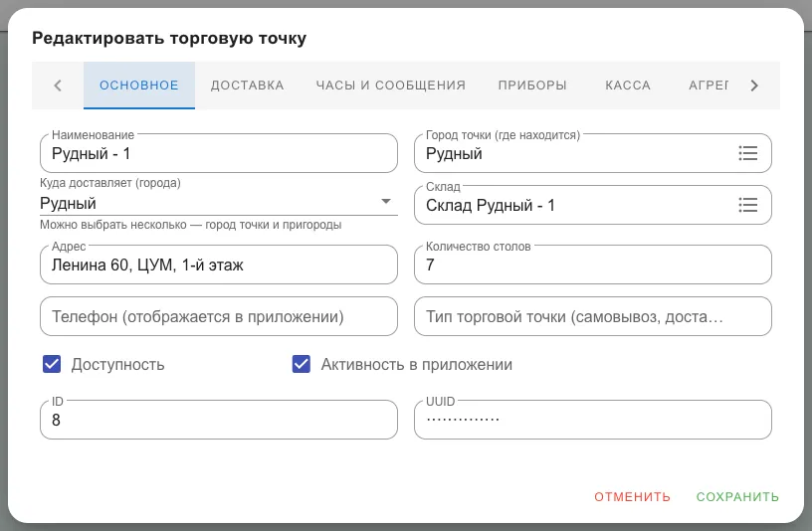
Task: Click the Доступность label text
Action: (x=117, y=364)
